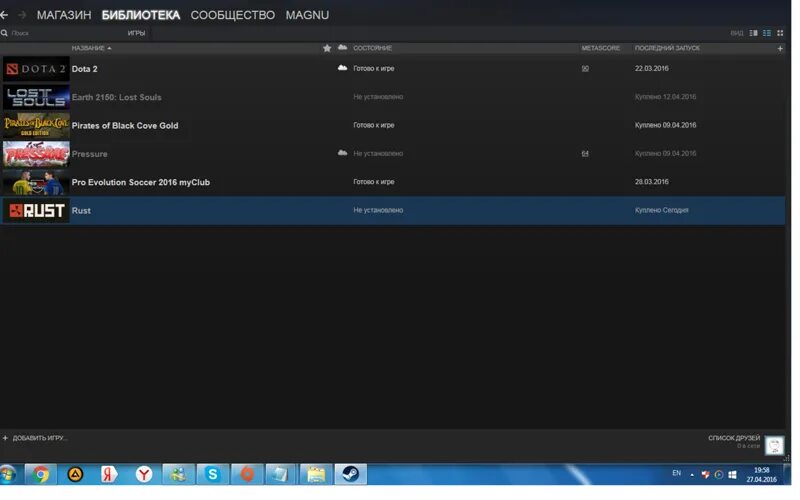Switch to detail view mode
Screen dimensions: 800x500
(x=753, y=33)
